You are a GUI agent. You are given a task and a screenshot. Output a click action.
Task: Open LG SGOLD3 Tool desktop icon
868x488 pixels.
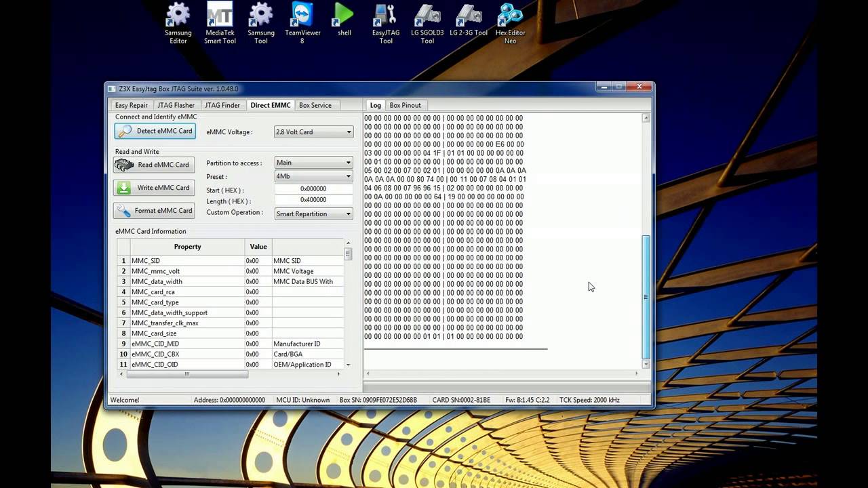tap(427, 23)
